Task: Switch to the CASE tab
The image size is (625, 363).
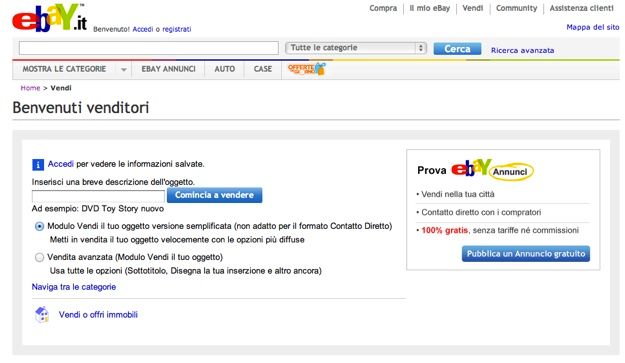Action: tap(263, 69)
